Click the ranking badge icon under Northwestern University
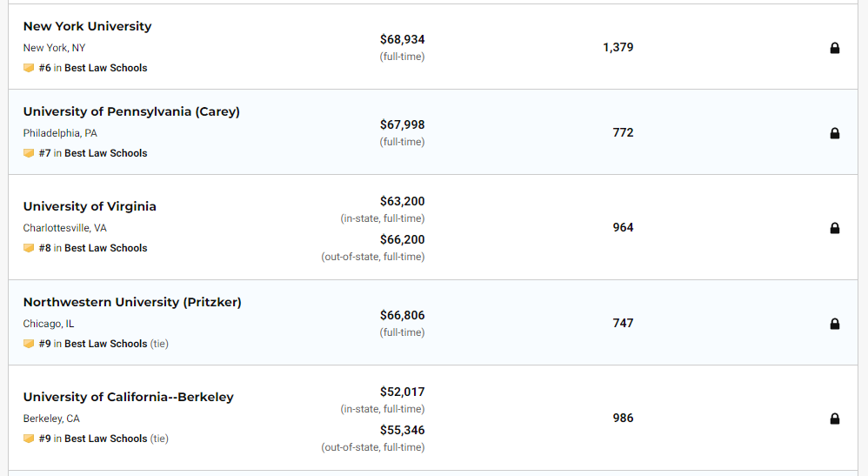This screenshot has height=476, width=868. point(29,344)
